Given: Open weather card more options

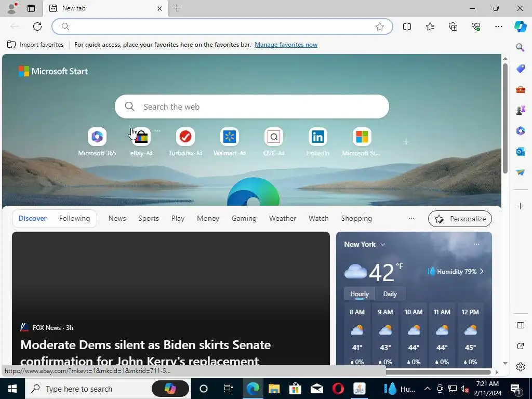Looking at the screenshot, I should (x=476, y=244).
